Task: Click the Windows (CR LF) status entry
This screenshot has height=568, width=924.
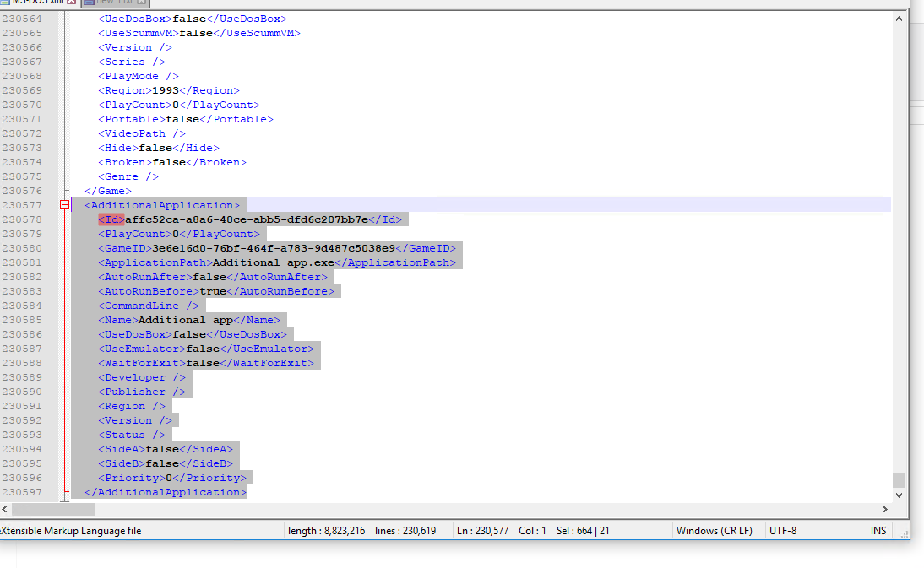Action: tap(715, 530)
